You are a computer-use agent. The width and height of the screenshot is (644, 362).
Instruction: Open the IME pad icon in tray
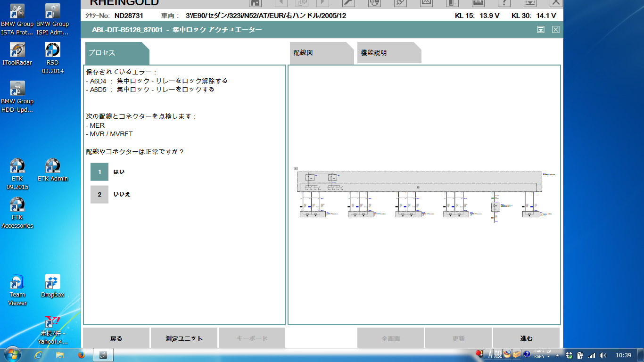[x=507, y=354]
